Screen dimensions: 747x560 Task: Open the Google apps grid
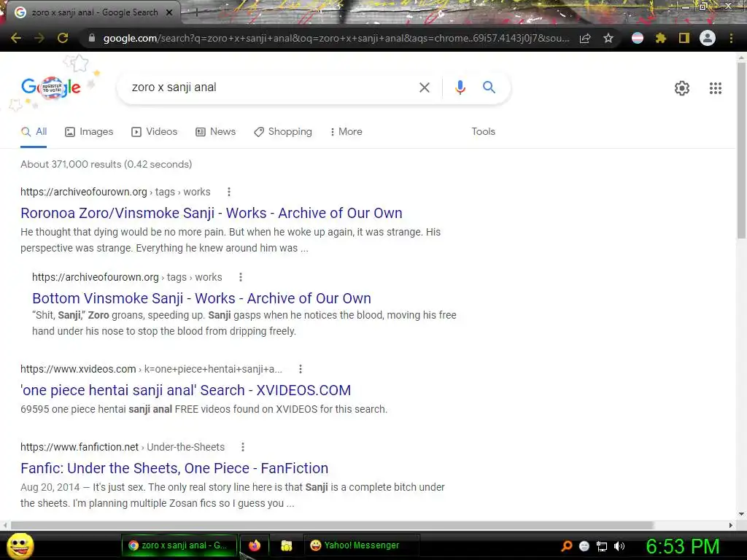click(x=715, y=88)
